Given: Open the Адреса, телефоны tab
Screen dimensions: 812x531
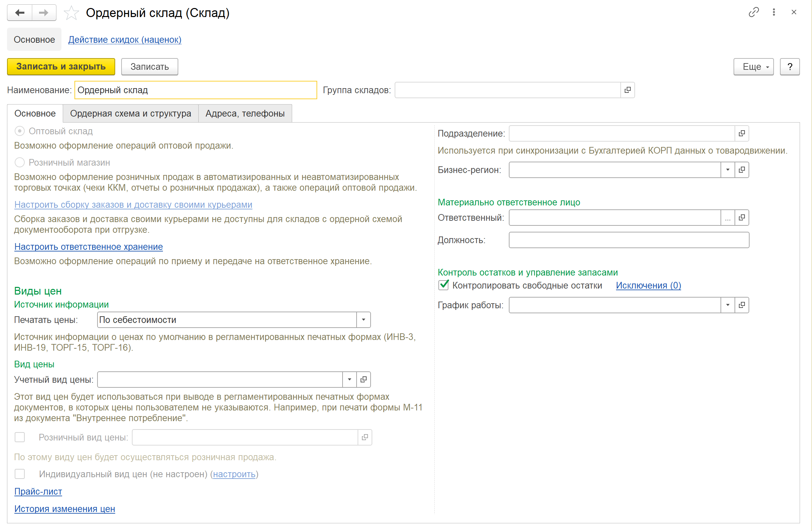Looking at the screenshot, I should coord(245,114).
